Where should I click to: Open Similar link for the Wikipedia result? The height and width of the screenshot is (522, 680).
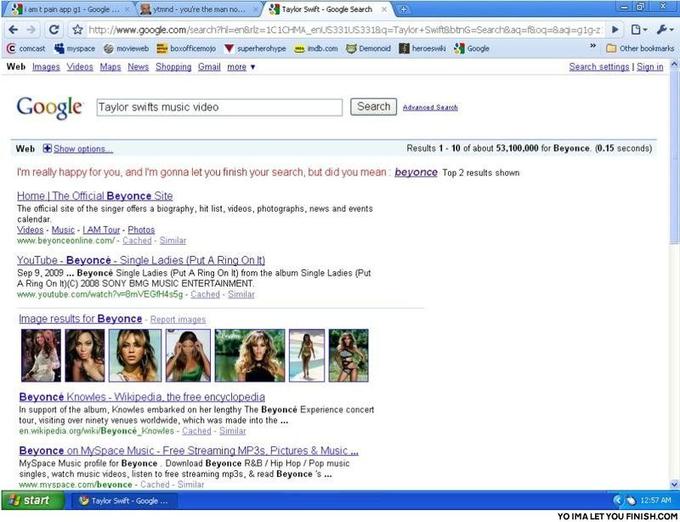[x=232, y=431]
